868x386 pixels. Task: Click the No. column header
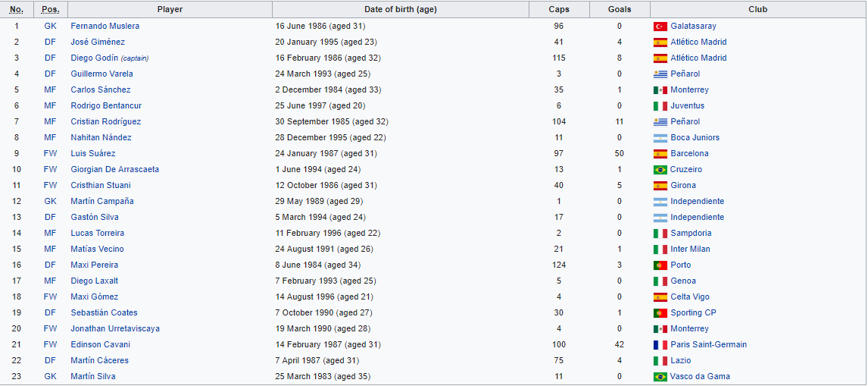click(17, 10)
